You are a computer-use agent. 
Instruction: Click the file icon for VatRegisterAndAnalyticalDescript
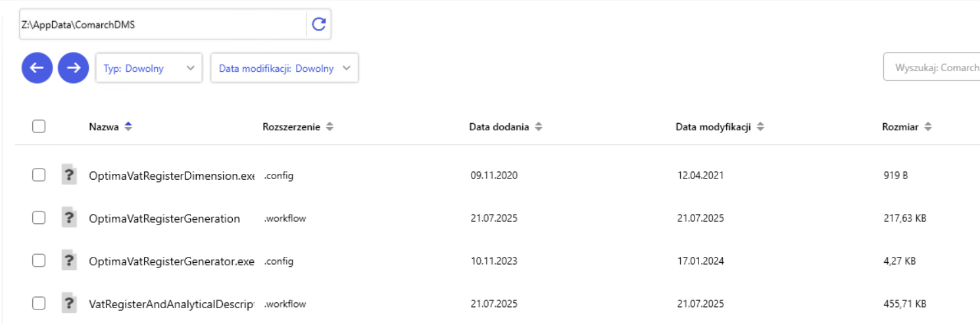click(x=68, y=304)
